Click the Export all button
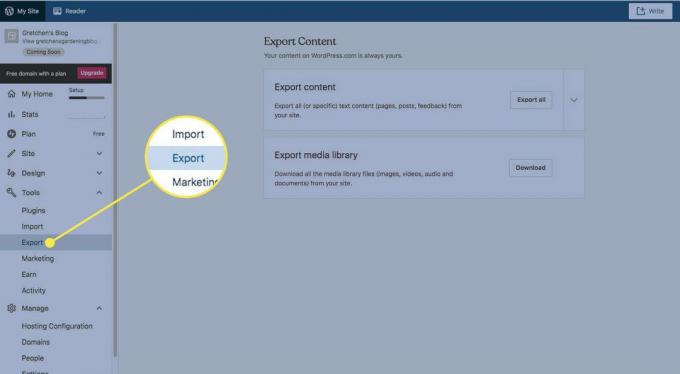The height and width of the screenshot is (374, 680). tap(531, 100)
